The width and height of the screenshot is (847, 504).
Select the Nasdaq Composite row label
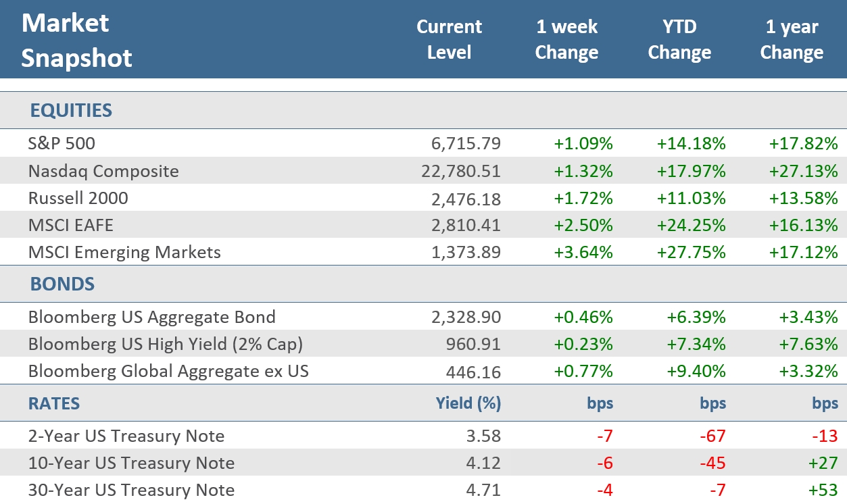103,171
